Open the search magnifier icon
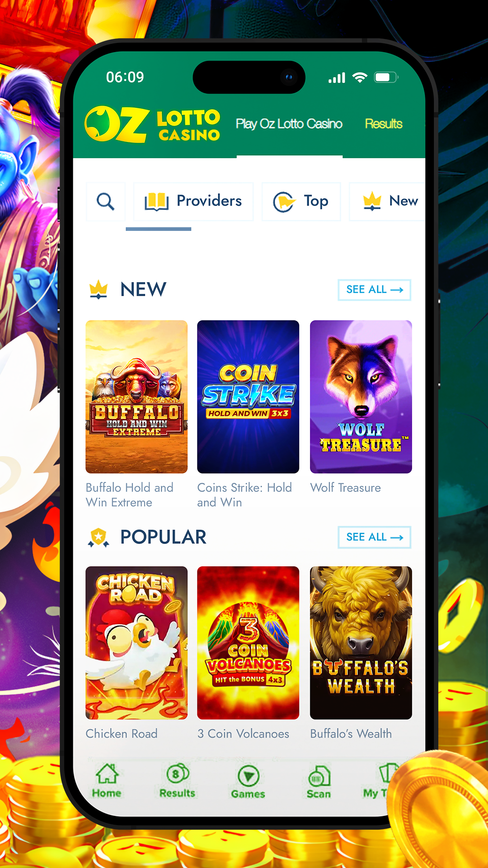 (106, 202)
